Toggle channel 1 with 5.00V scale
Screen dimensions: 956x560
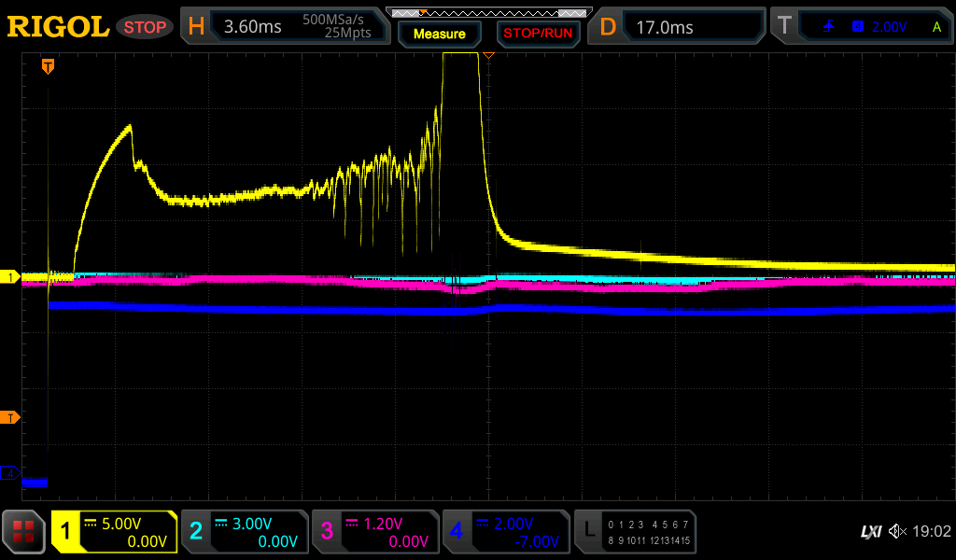tap(115, 532)
